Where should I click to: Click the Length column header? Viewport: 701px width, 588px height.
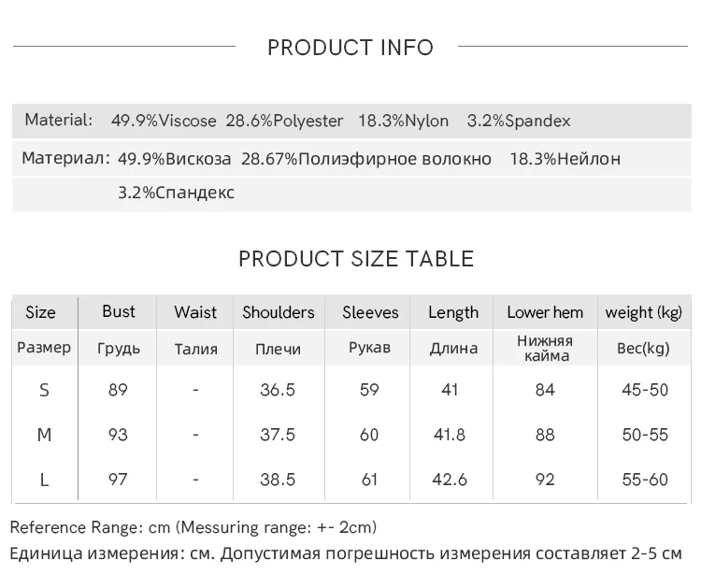[453, 313]
